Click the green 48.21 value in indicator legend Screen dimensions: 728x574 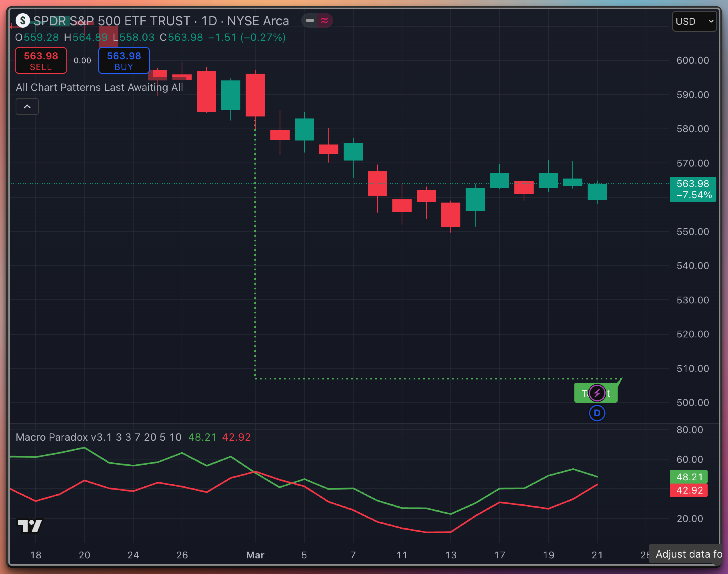click(202, 437)
